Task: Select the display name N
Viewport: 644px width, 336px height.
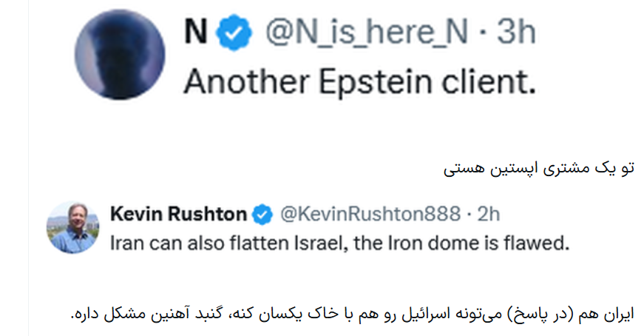Action: [195, 32]
